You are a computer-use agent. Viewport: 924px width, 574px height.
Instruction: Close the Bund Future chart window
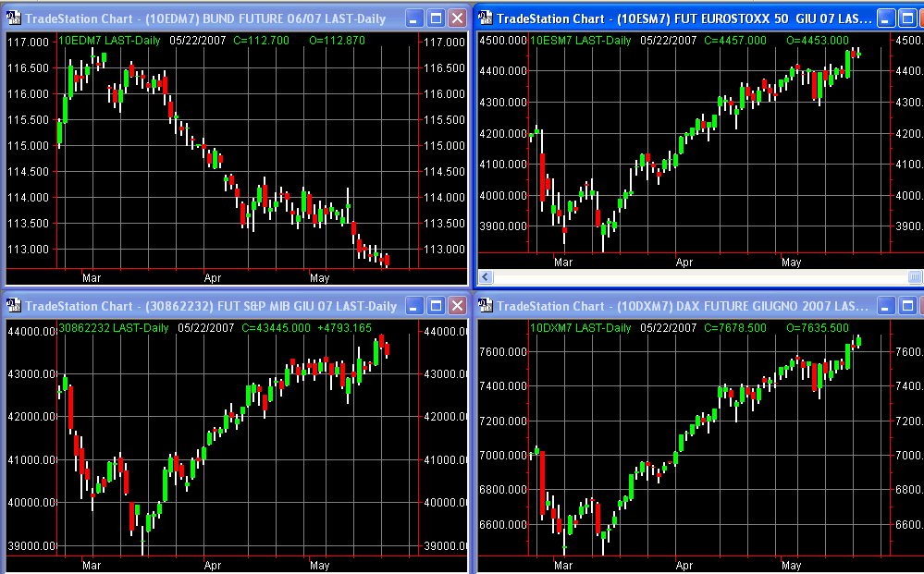pos(457,18)
